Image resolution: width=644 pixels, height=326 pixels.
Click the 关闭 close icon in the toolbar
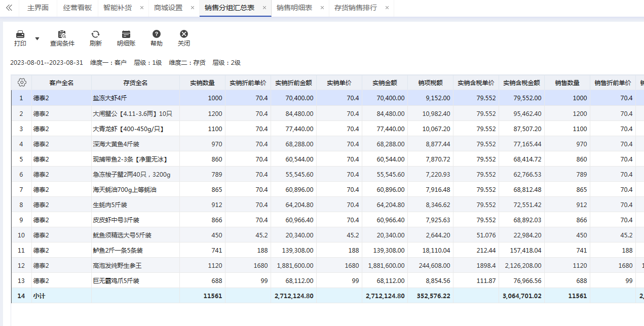tap(184, 34)
